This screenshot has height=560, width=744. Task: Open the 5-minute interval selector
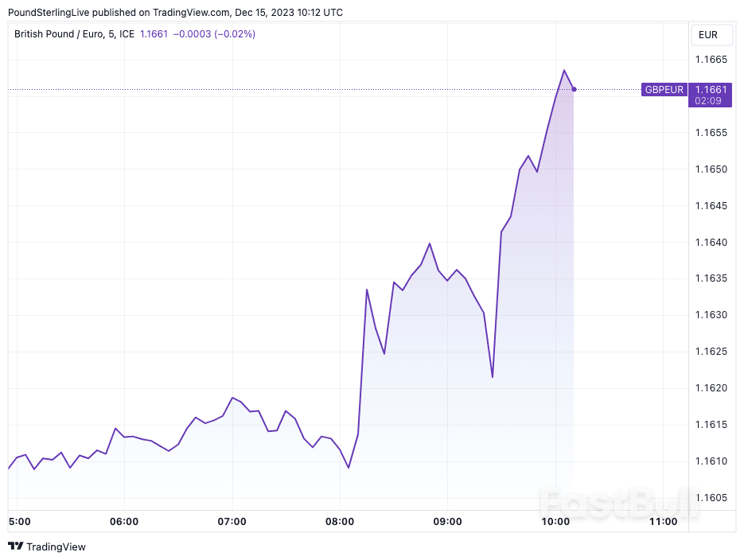(x=110, y=35)
